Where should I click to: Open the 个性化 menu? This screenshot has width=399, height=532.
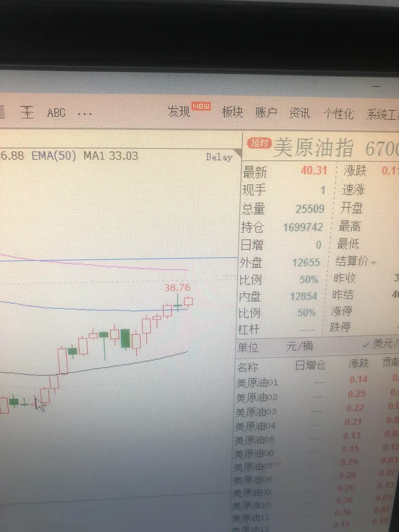click(x=338, y=113)
